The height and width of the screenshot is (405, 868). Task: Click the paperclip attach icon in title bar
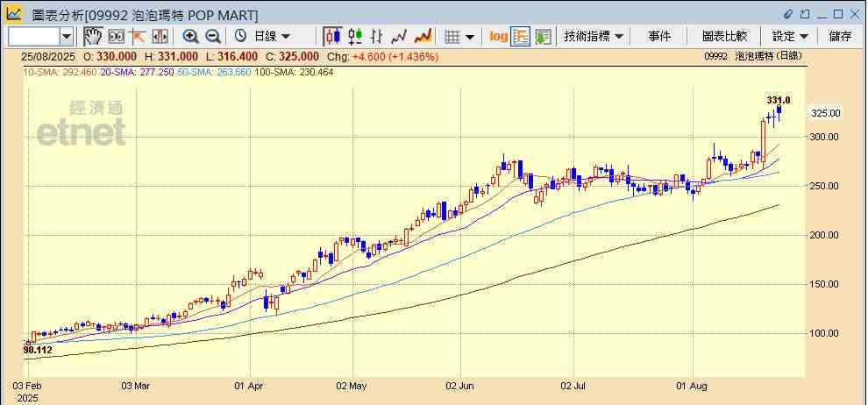[x=789, y=14]
